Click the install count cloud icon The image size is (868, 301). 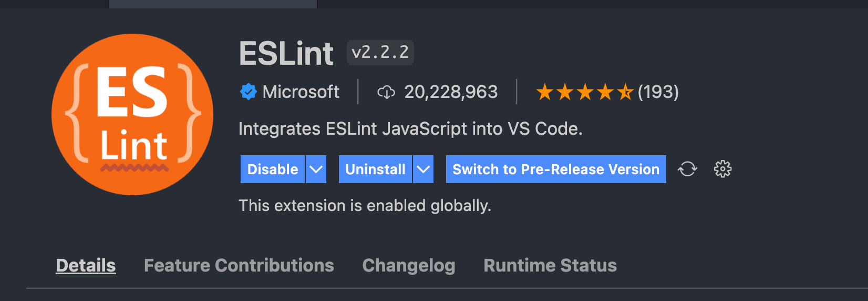click(386, 93)
